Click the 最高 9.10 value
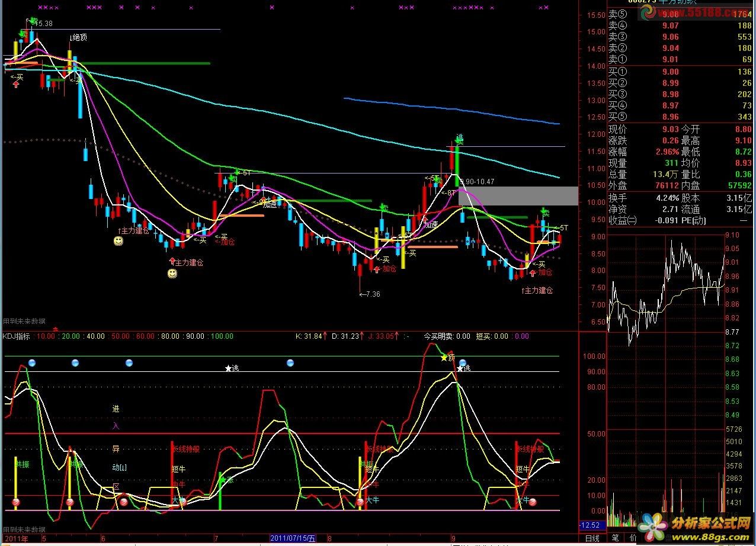The width and height of the screenshot is (756, 546). tap(743, 140)
